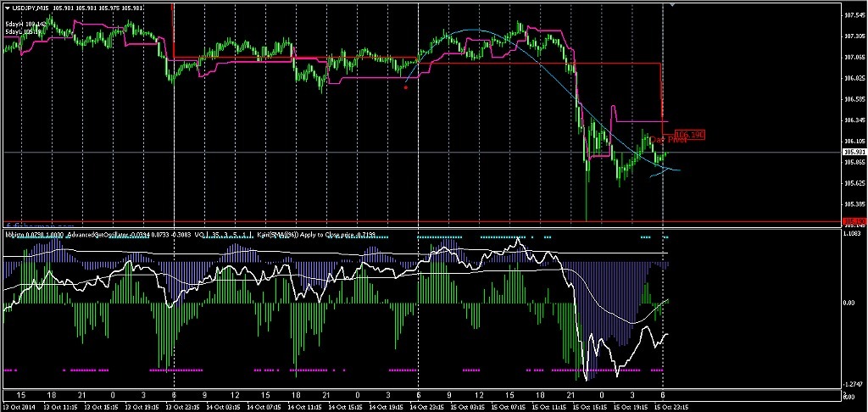Click the triangle arrow beside USDJPY,M15
868x412 pixels.
coord(6,8)
